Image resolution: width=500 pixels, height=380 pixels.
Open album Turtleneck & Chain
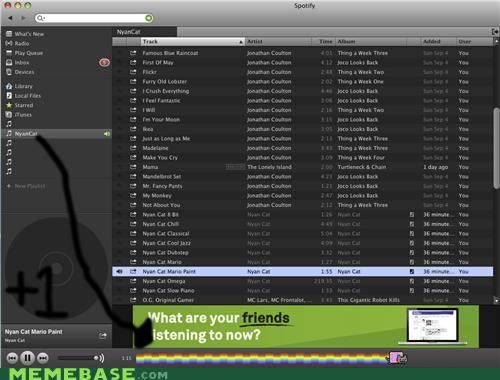click(x=362, y=167)
